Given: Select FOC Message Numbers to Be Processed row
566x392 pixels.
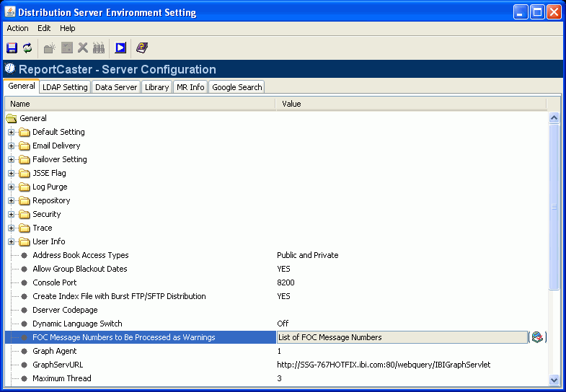Looking at the screenshot, I should click(x=140, y=337).
